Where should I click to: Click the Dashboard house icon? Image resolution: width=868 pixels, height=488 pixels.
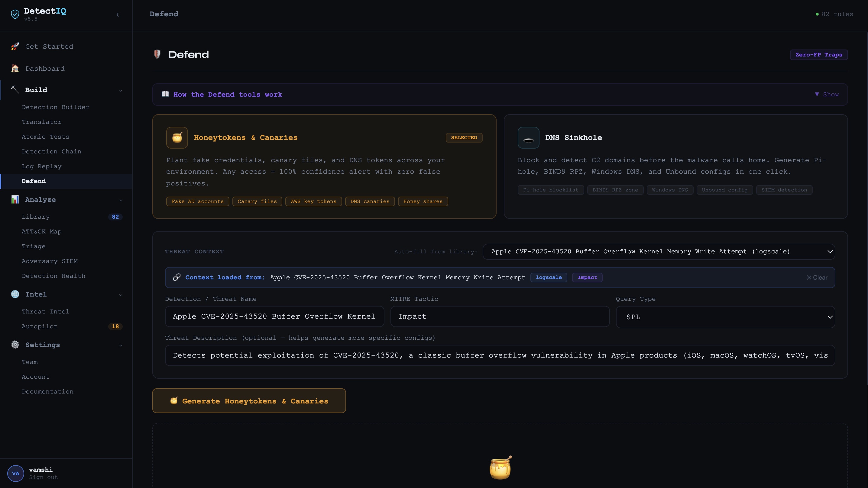(15, 68)
